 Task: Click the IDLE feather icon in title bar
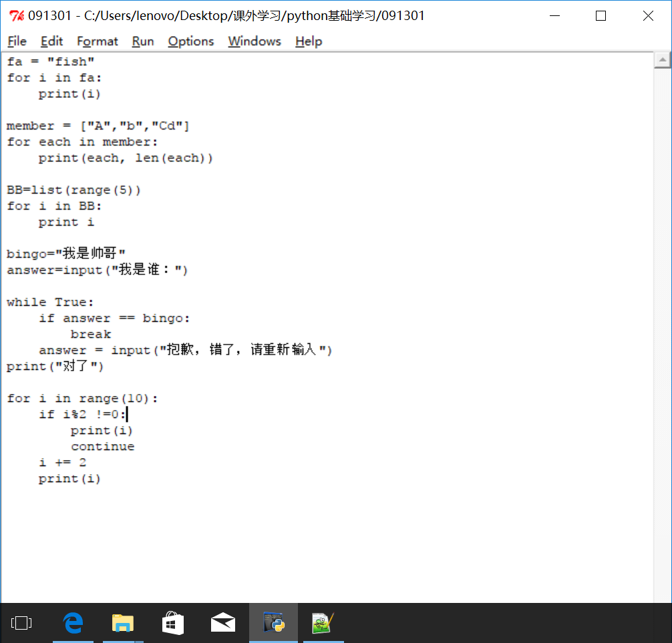point(17,16)
